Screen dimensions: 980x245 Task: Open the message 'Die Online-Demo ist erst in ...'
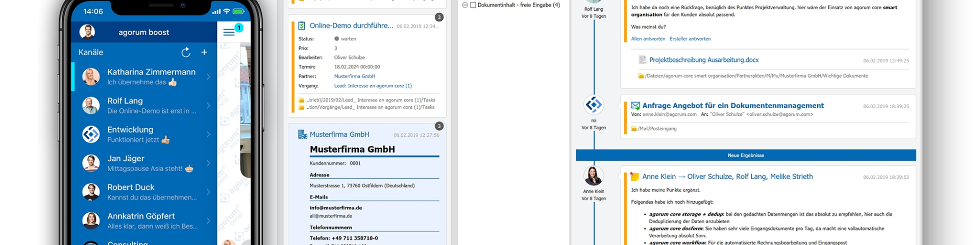[x=152, y=111]
